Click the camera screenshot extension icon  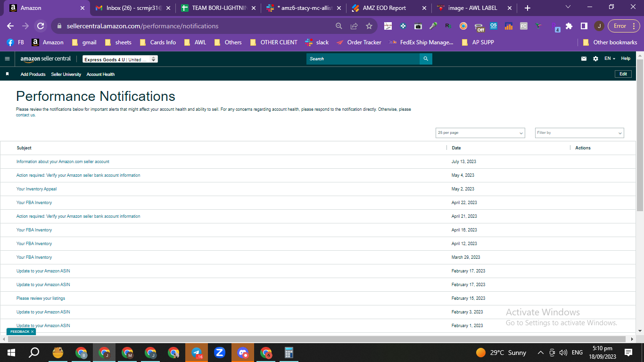pos(418,26)
